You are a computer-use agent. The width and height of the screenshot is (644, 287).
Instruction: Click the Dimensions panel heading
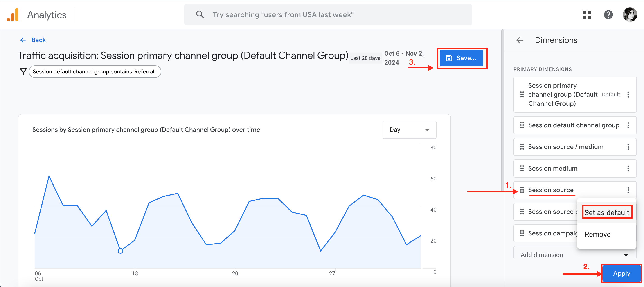(x=556, y=40)
